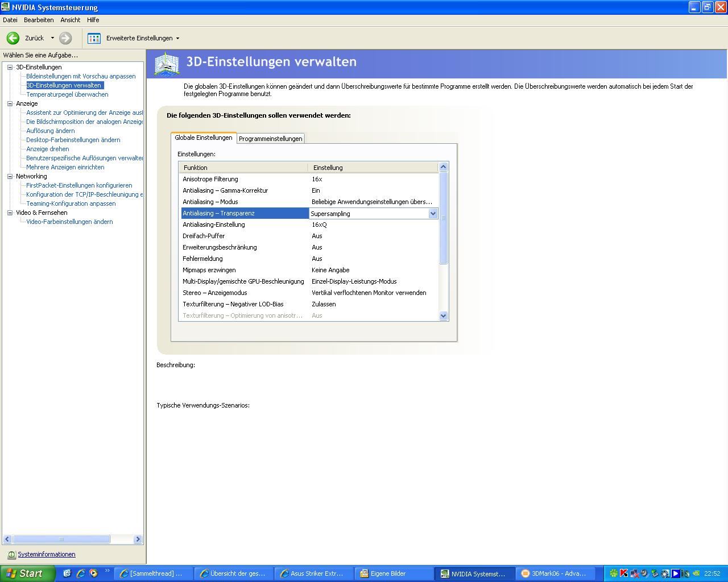Open Desktop-Farbeinstellungen ändern task
This screenshot has width=728, height=582.
pos(73,140)
